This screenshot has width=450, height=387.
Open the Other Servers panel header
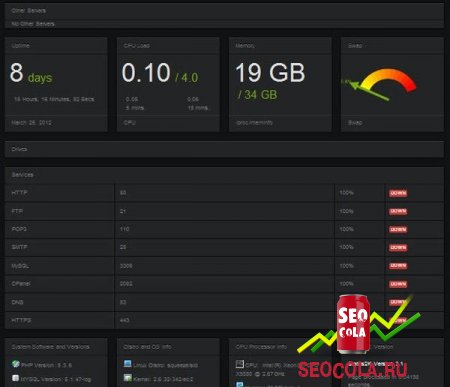point(224,11)
